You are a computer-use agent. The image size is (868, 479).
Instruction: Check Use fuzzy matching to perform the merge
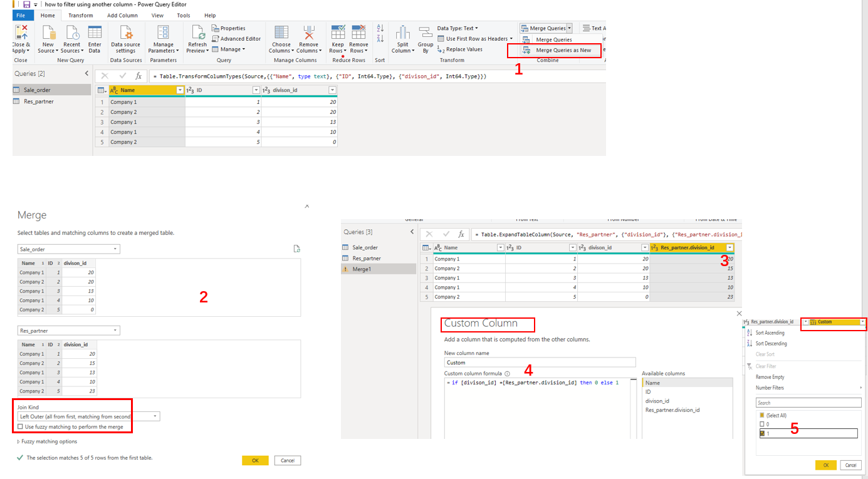pyautogui.click(x=21, y=426)
